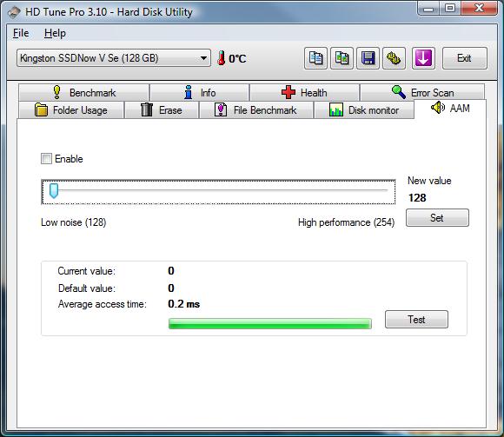
Task: Select the Folder Usage tab
Action: tap(71, 110)
